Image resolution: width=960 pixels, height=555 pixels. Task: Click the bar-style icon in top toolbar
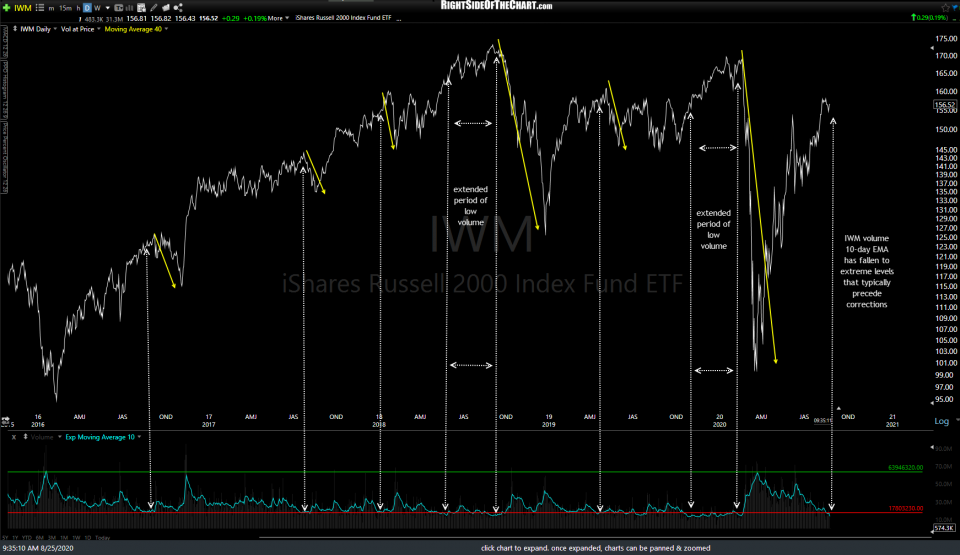click(129, 8)
